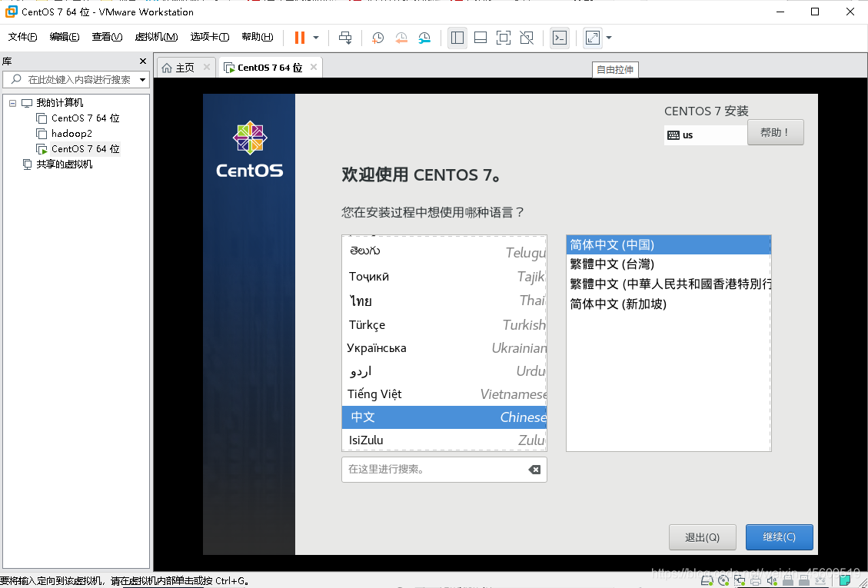Take a snapshot of this virtual machine
Viewport: 868px width, 588px height.
pyautogui.click(x=377, y=38)
